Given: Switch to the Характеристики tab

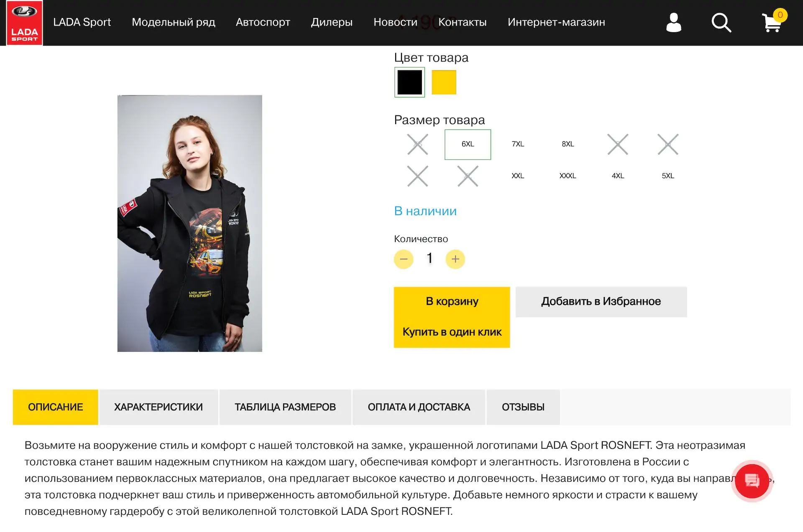Looking at the screenshot, I should (x=159, y=407).
